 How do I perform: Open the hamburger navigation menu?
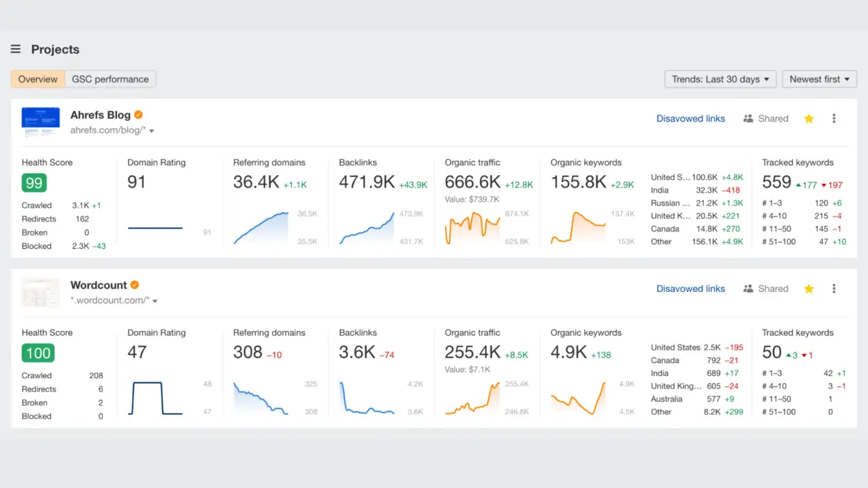click(x=15, y=49)
